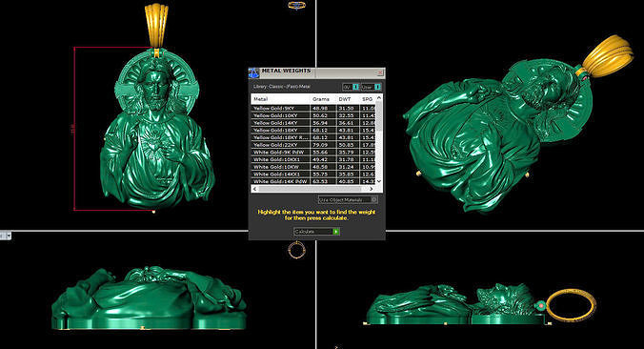Click the ring icon above the top viewport divider
Image resolution: width=644 pixels, height=349 pixels.
click(296, 5)
